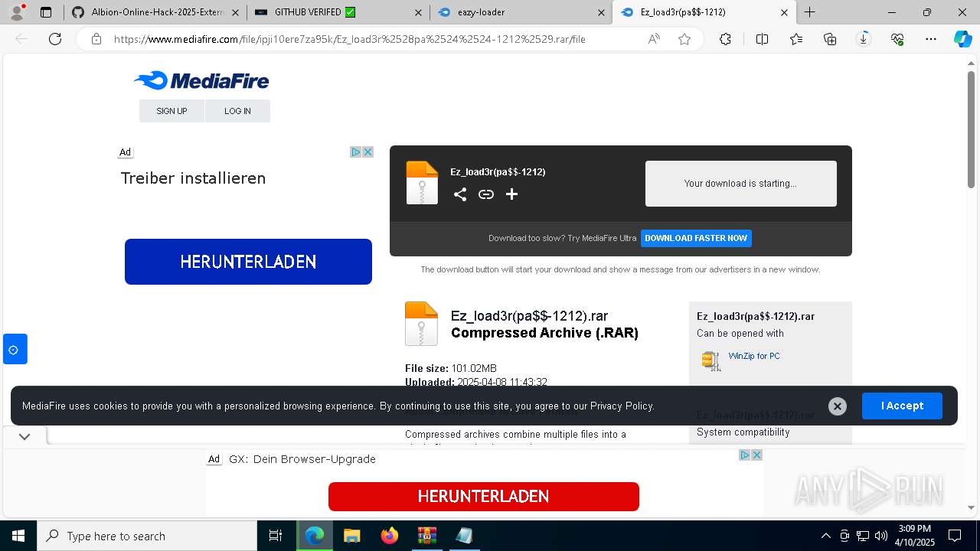Image resolution: width=980 pixels, height=551 pixels.
Task: Click SIGN UP button
Action: [x=171, y=111]
